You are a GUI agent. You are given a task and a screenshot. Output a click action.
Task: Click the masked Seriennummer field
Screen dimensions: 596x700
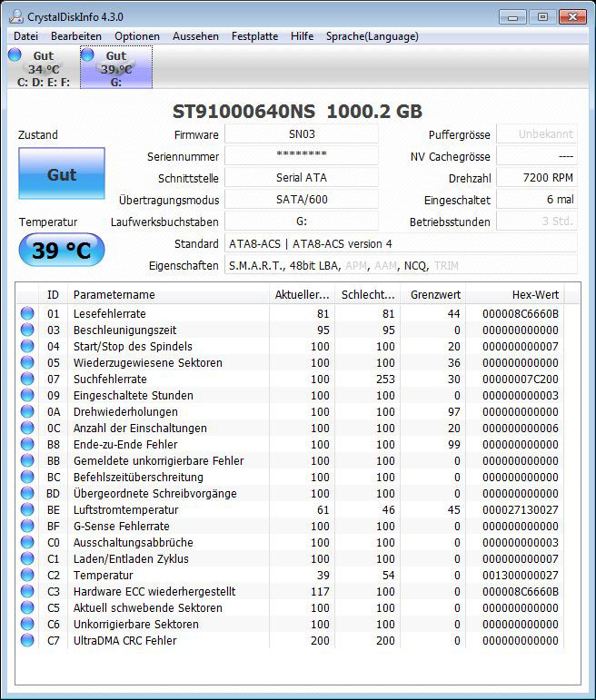pyautogui.click(x=302, y=156)
